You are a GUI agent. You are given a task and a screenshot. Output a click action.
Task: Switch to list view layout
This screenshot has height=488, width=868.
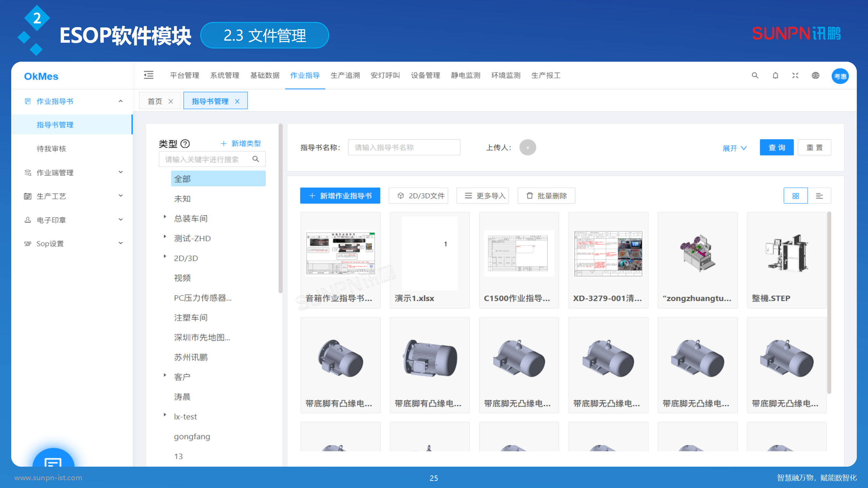point(820,196)
